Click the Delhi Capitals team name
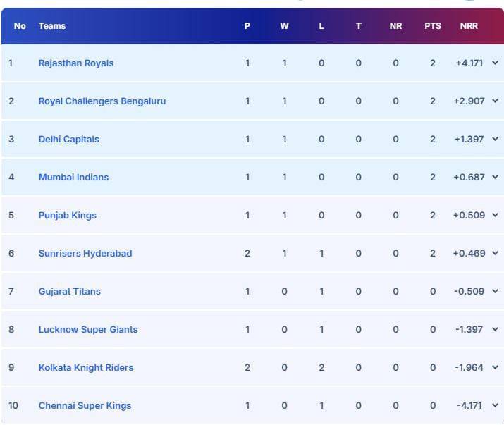This screenshot has height=425, width=504. (x=69, y=139)
